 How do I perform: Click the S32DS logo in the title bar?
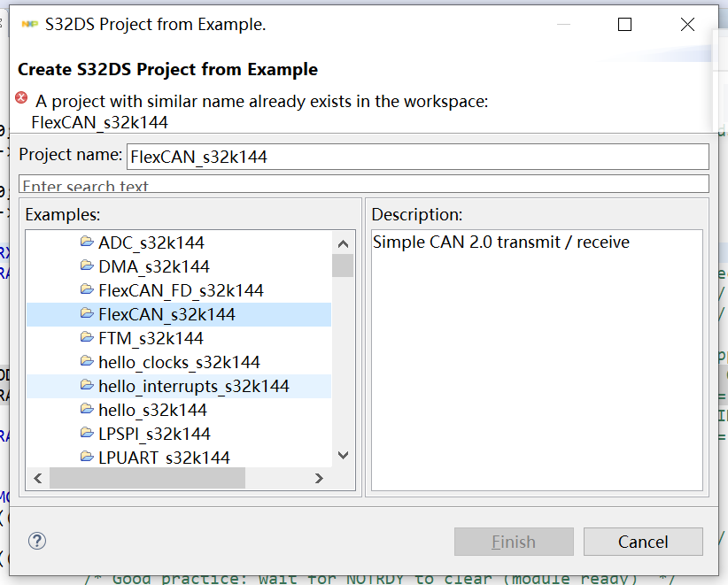[x=30, y=25]
